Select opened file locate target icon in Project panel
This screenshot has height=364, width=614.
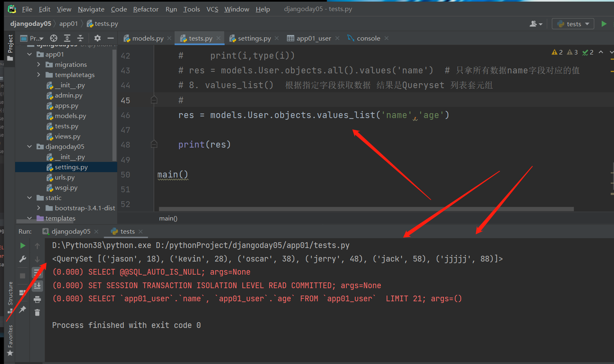[54, 38]
